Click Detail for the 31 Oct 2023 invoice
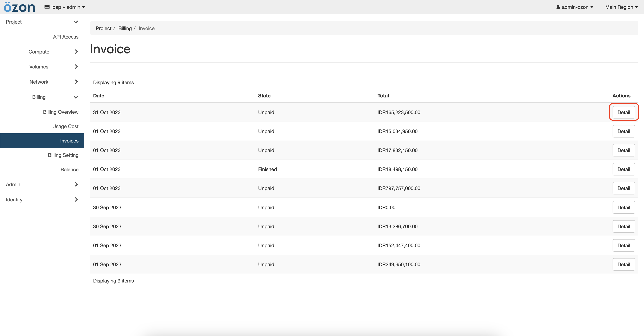644x336 pixels. (x=624, y=112)
